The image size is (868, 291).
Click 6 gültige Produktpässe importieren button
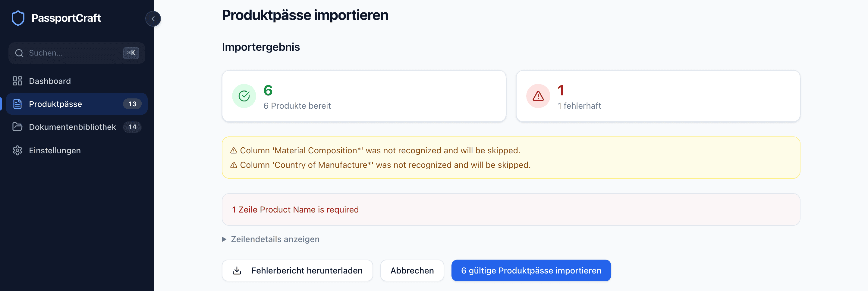(x=531, y=270)
